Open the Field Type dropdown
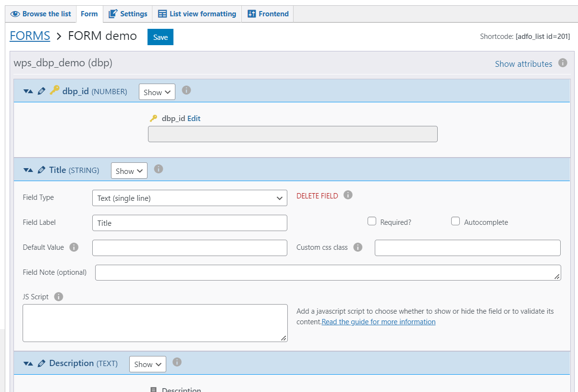The width and height of the screenshot is (578, 392). click(x=189, y=197)
